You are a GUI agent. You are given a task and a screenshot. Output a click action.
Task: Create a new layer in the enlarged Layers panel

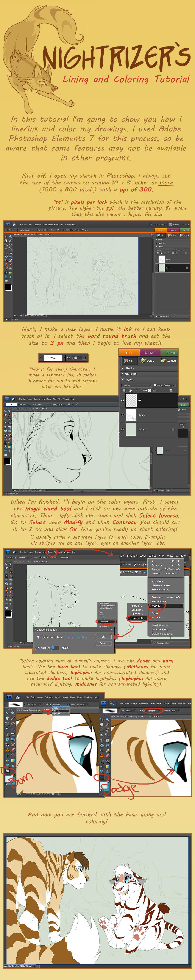coord(124,390)
